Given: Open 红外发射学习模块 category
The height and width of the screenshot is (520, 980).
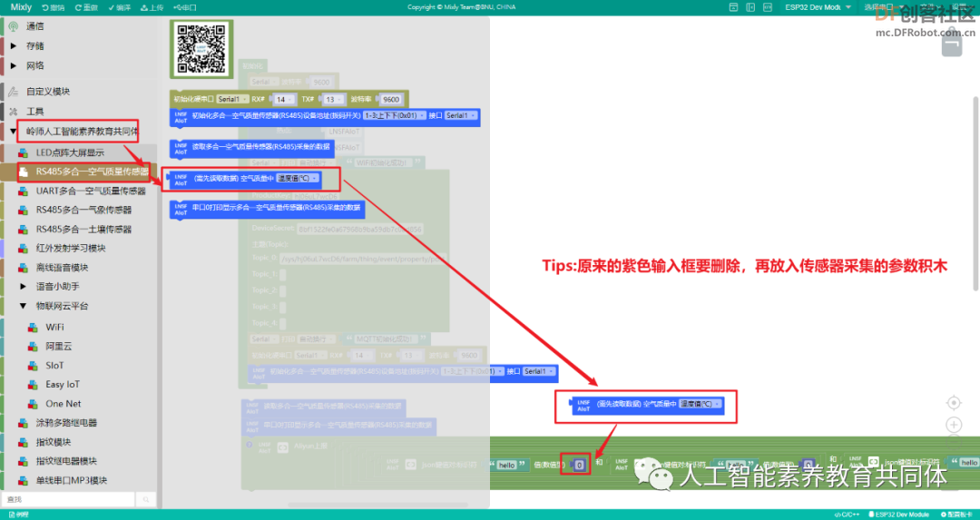Looking at the screenshot, I should (x=71, y=248).
